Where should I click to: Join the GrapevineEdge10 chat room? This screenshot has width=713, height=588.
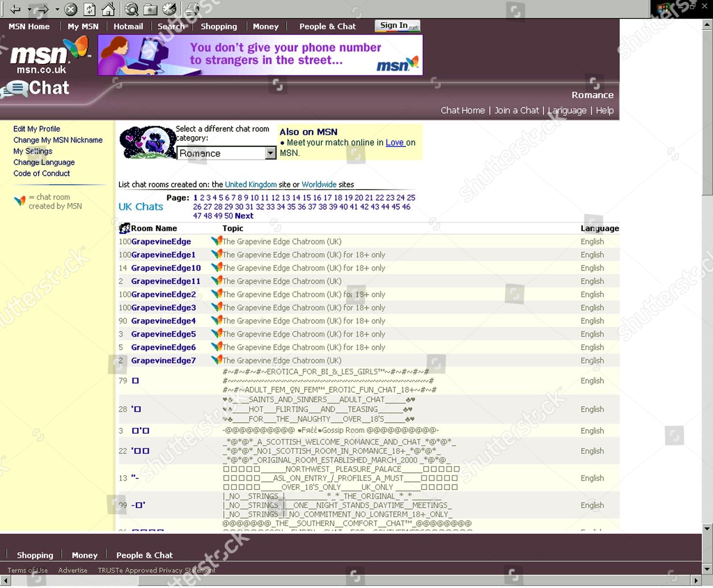point(166,268)
